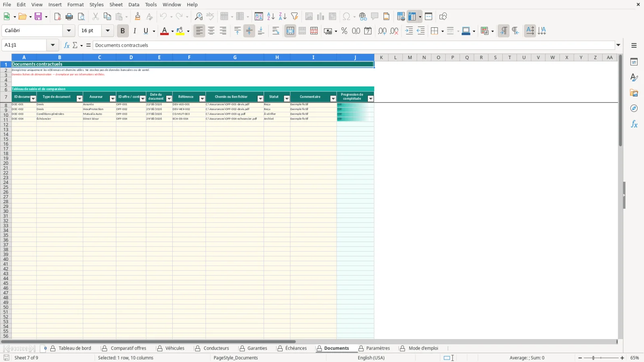The height and width of the screenshot is (362, 644).
Task: Expand the formula bar
Action: coord(619,45)
